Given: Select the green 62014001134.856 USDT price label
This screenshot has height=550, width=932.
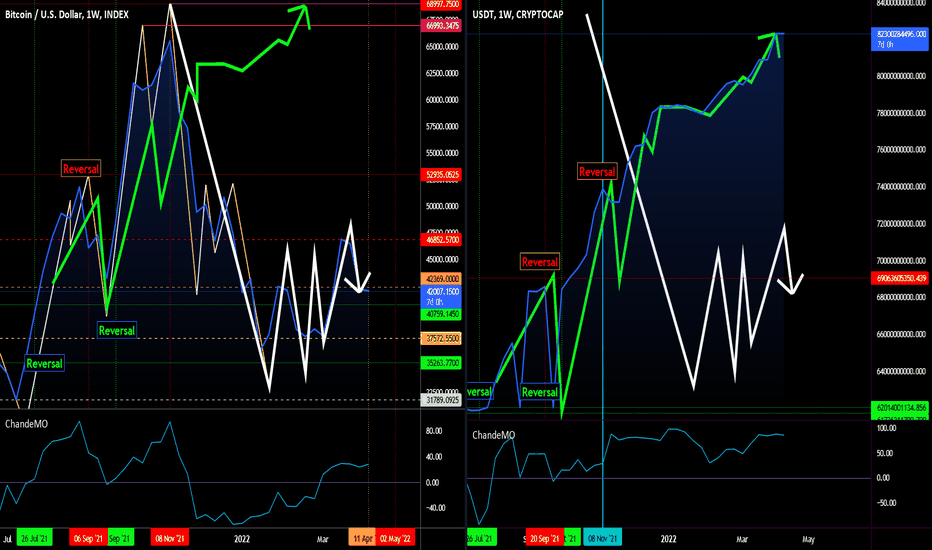Looking at the screenshot, I should [x=900, y=408].
